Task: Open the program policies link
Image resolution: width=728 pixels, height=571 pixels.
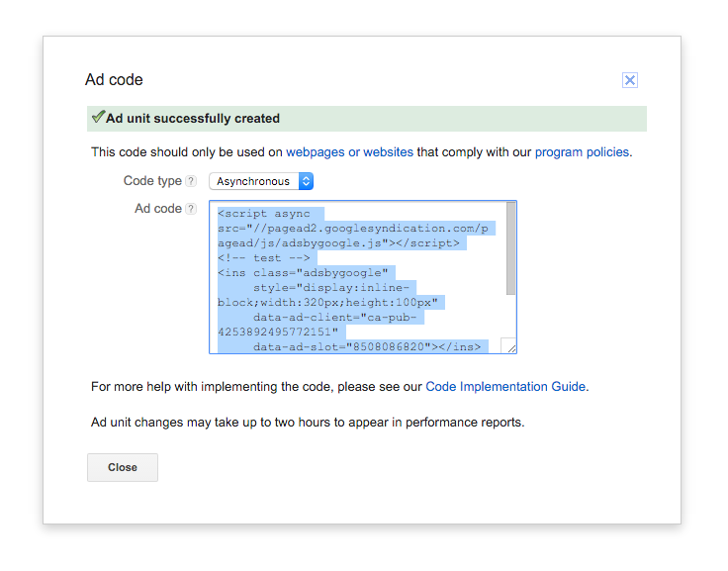Action: coord(582,152)
